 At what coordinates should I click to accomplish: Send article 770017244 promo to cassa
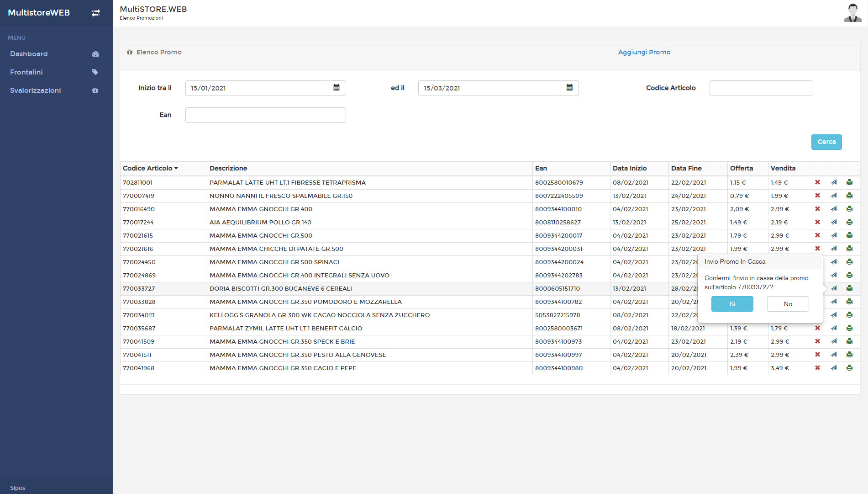pyautogui.click(x=834, y=222)
